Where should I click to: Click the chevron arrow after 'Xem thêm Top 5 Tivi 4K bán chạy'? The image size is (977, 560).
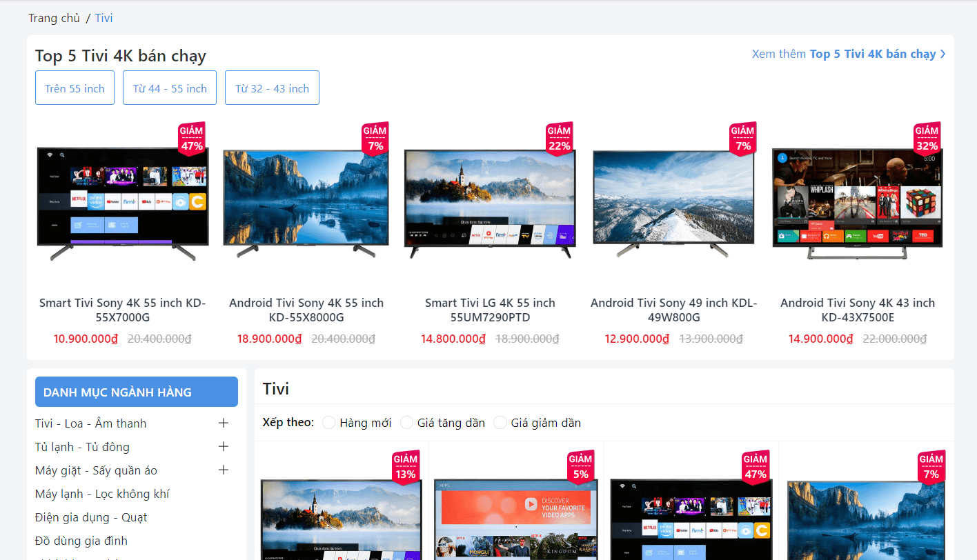pos(943,54)
